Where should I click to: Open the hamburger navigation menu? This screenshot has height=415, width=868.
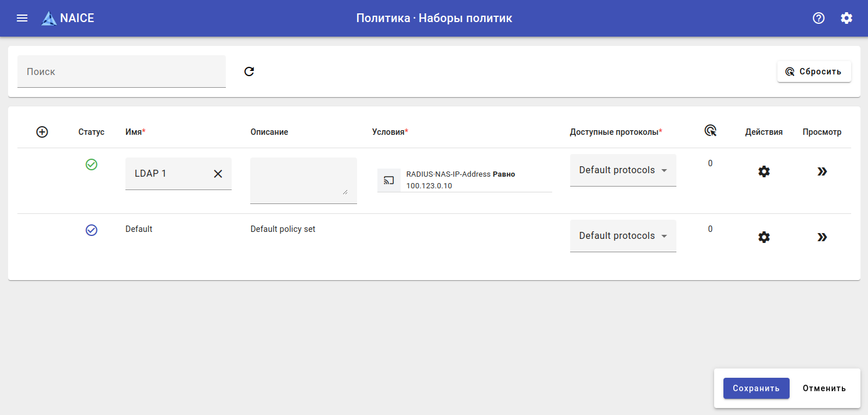[x=22, y=18]
